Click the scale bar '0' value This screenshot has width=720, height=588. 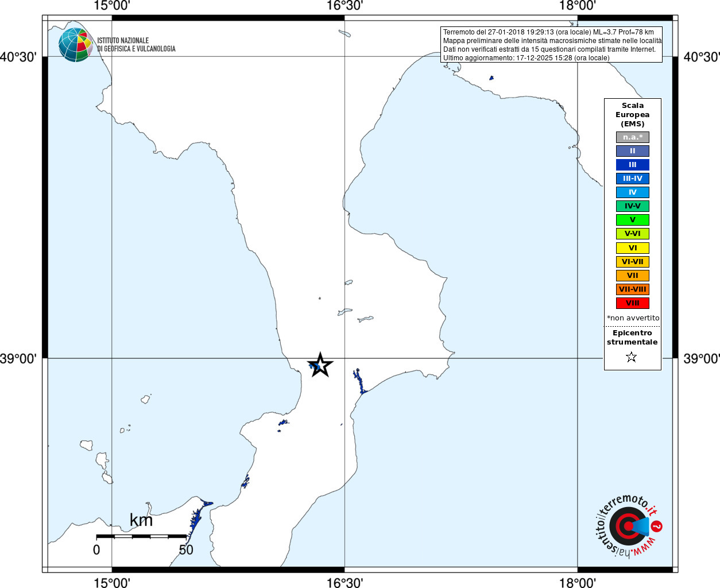pos(96,550)
